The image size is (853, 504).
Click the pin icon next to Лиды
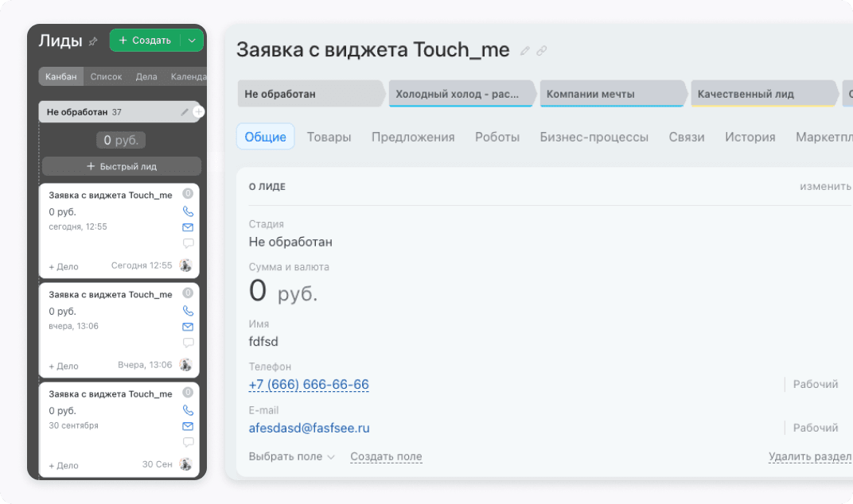pyautogui.click(x=93, y=41)
